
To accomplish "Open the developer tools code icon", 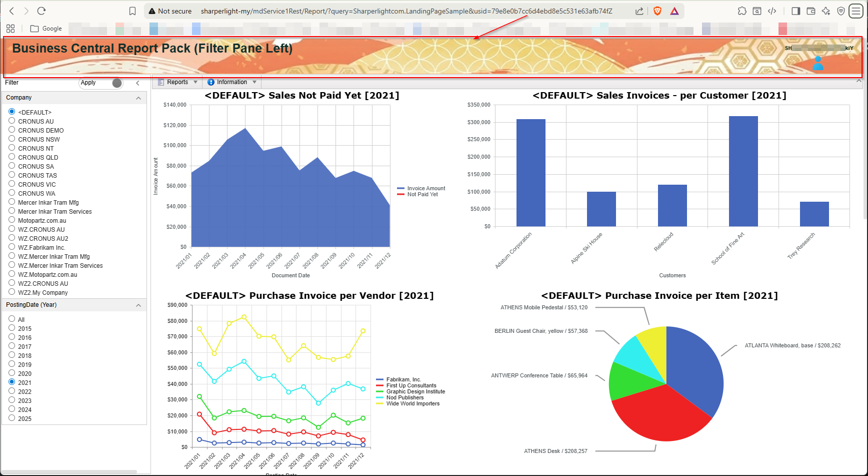I will pyautogui.click(x=772, y=11).
